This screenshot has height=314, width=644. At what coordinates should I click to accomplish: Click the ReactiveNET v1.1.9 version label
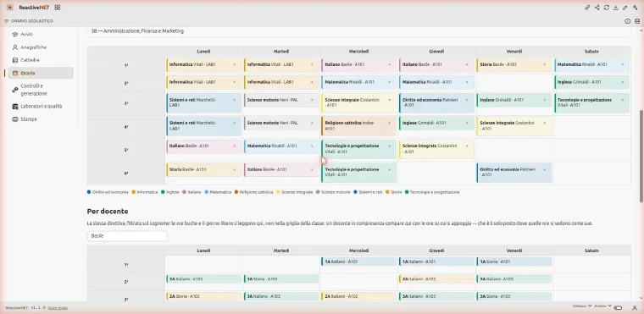tap(25, 308)
